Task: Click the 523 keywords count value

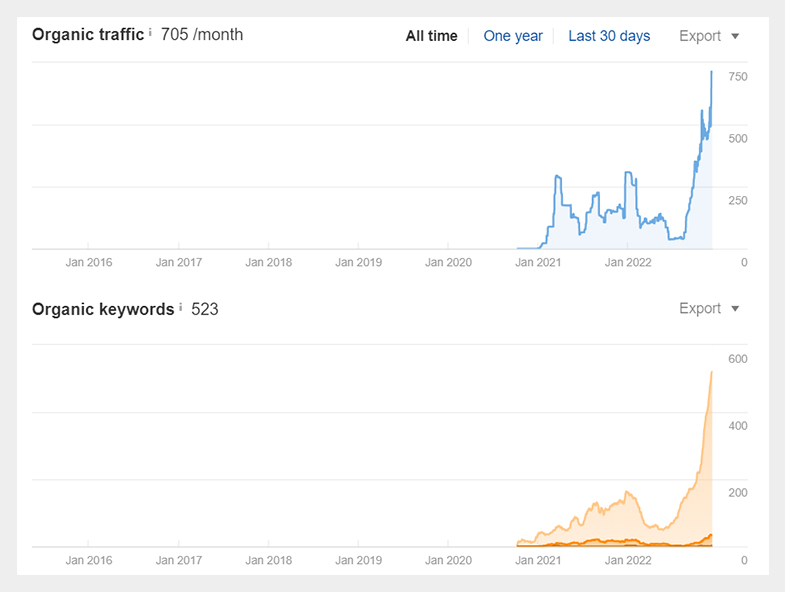Action: [x=205, y=309]
